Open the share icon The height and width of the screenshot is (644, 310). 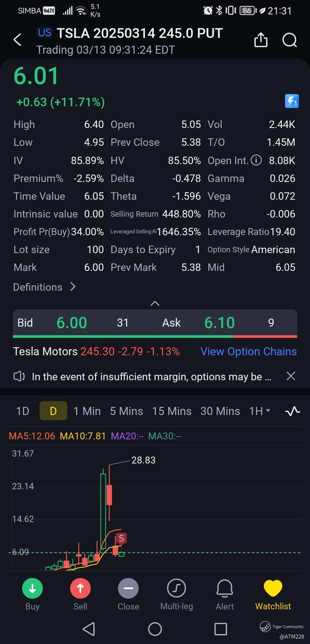point(261,40)
